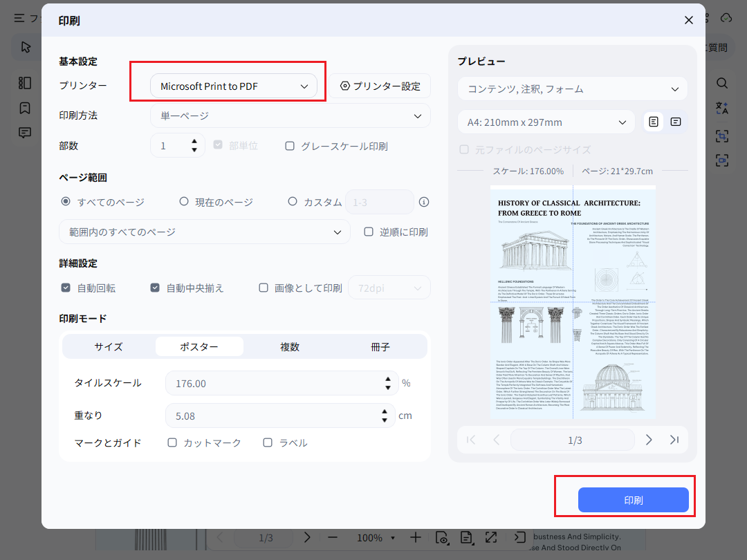
Task: Enable print as image checkbox
Action: coord(264,288)
